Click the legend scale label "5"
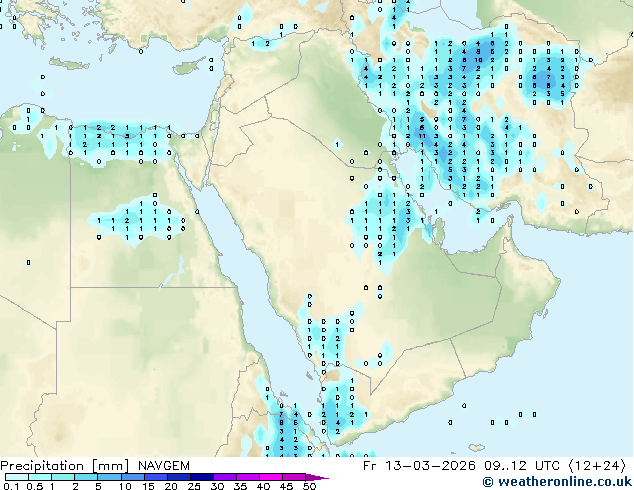This screenshot has width=634, height=490. (98, 486)
